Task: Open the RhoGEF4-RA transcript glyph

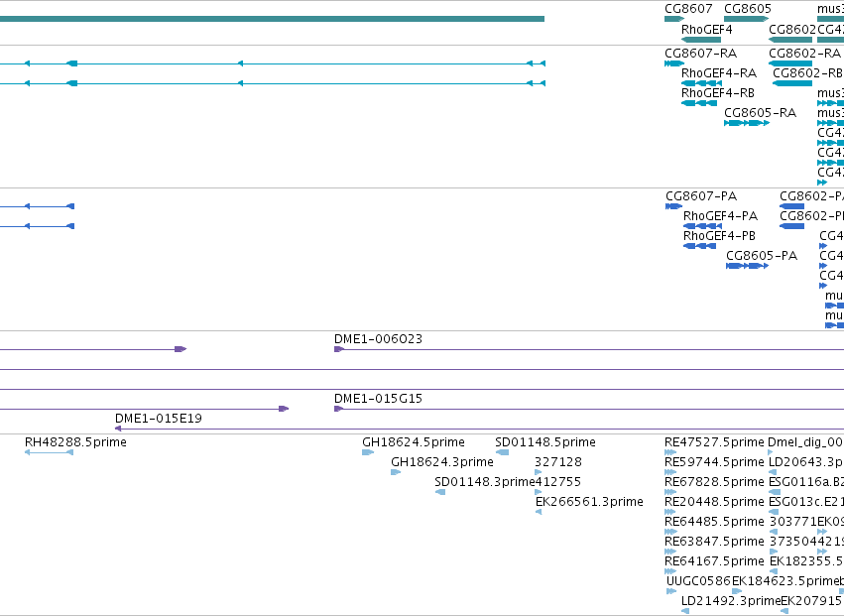Action: click(x=701, y=83)
